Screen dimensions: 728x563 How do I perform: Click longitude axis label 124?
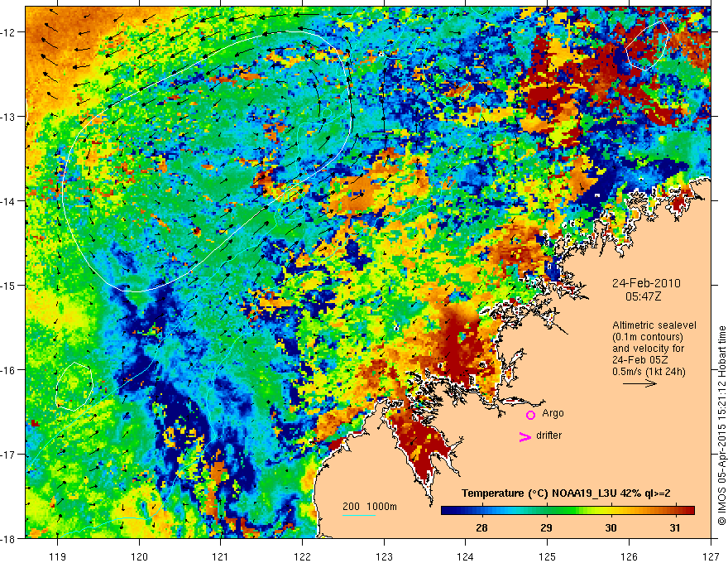466,556
